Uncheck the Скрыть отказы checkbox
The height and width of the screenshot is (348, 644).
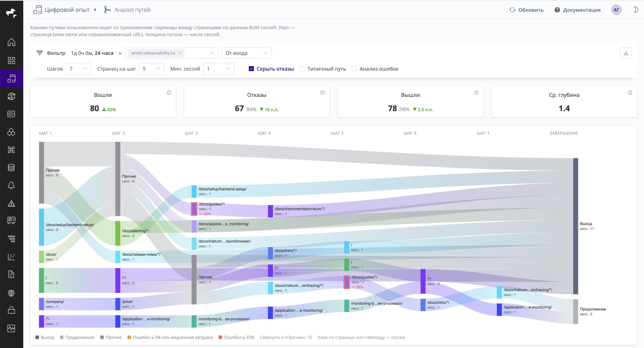click(x=251, y=69)
